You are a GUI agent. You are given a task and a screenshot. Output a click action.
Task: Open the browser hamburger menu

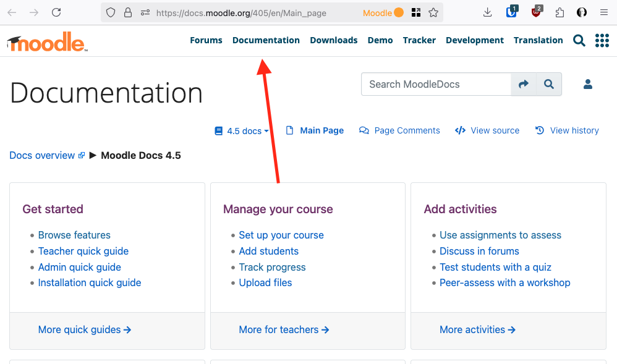[604, 12]
